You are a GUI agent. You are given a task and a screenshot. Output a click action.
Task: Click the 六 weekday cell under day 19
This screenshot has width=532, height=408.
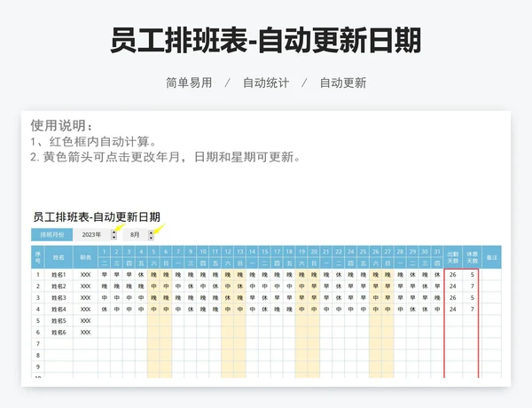(301, 263)
